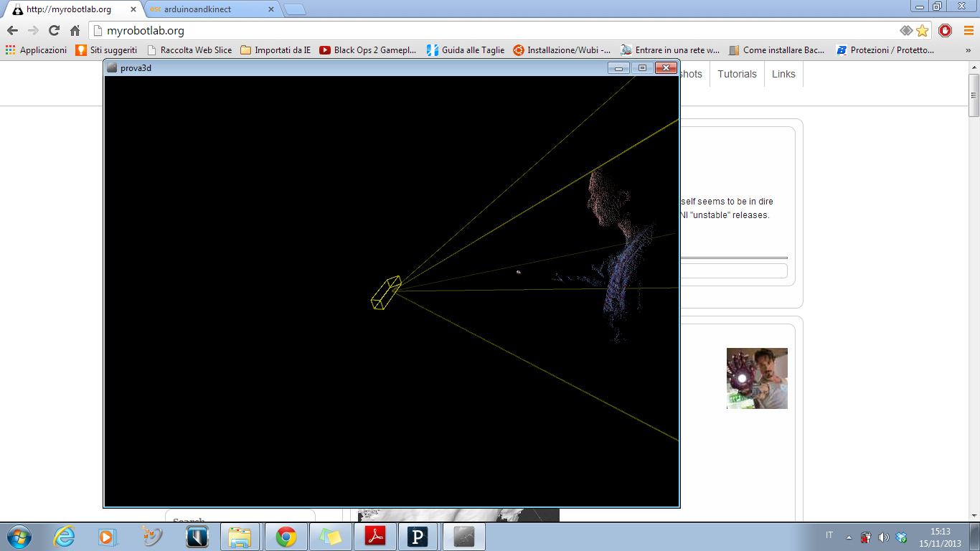This screenshot has width=980, height=551.
Task: Restore down the Chrome window
Action: (938, 6)
